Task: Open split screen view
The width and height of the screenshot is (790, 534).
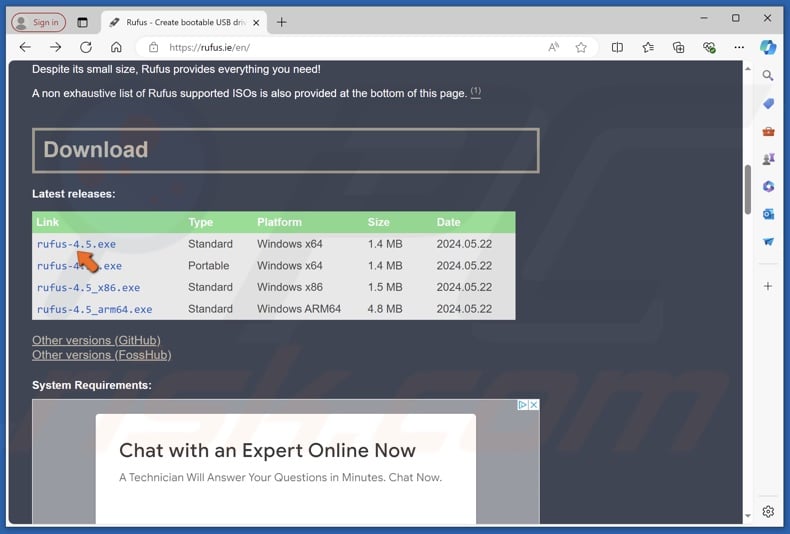Action: 617,47
